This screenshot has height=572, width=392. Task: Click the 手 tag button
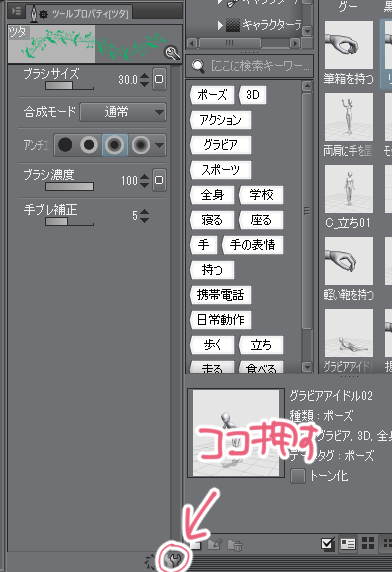[203, 245]
